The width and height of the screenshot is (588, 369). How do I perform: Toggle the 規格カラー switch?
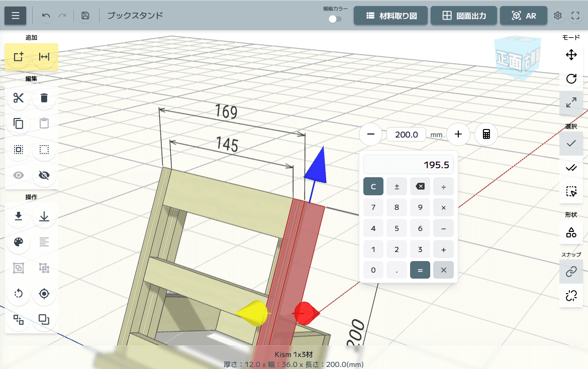point(334,19)
